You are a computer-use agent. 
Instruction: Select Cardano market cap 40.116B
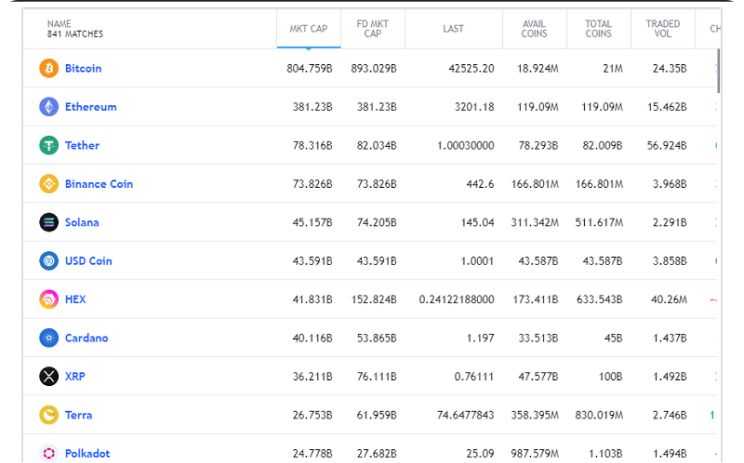point(312,338)
